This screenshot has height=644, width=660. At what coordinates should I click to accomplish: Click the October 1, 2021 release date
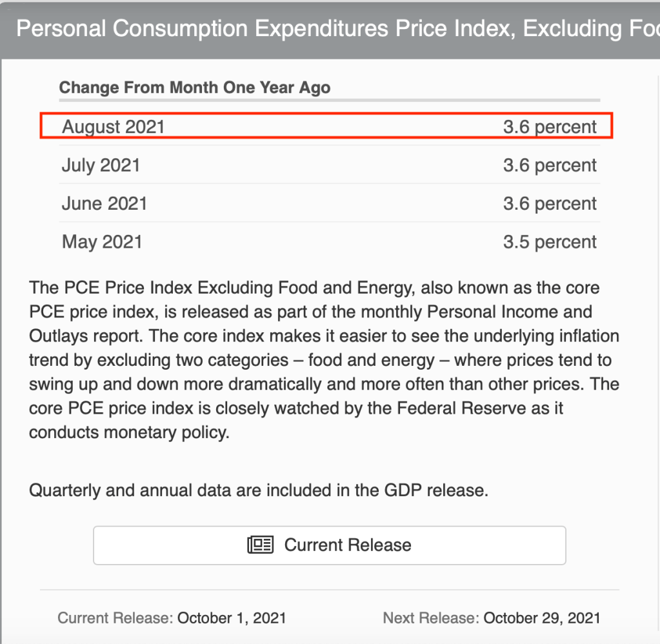point(232,618)
